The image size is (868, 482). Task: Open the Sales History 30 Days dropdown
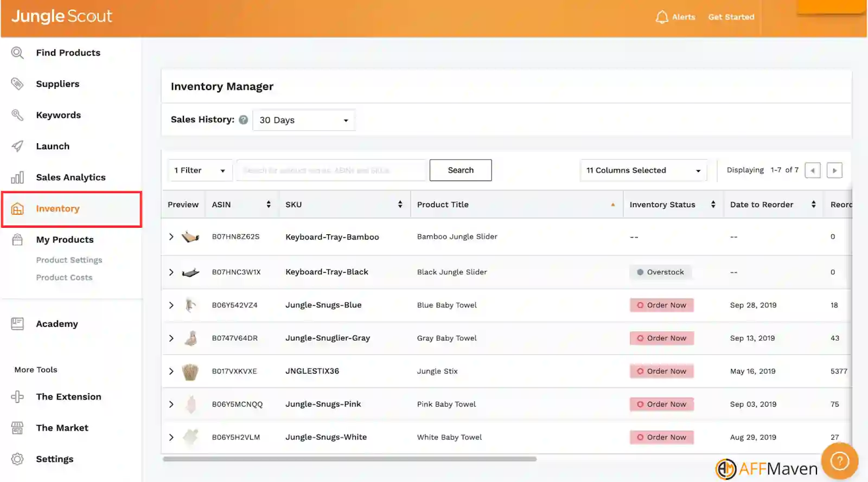click(x=304, y=120)
